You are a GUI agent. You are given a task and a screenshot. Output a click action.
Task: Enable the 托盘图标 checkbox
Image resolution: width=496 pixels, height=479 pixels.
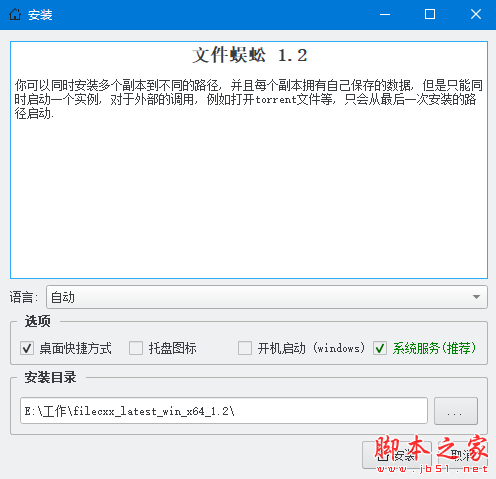[x=136, y=348]
